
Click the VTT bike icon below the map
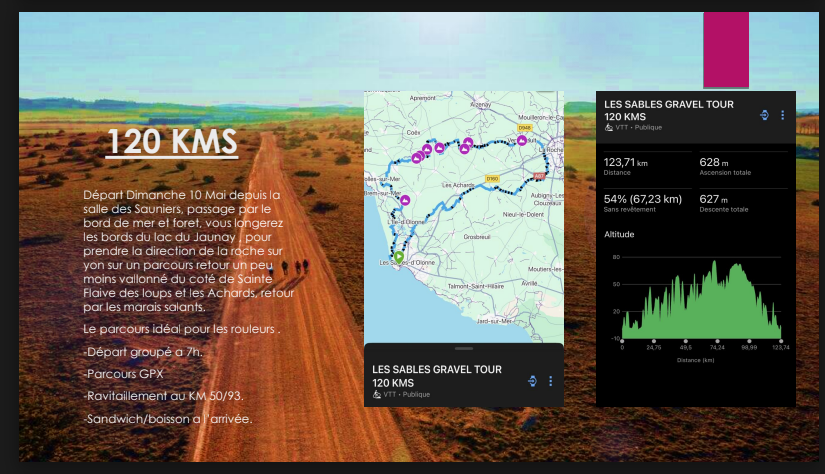pos(376,394)
